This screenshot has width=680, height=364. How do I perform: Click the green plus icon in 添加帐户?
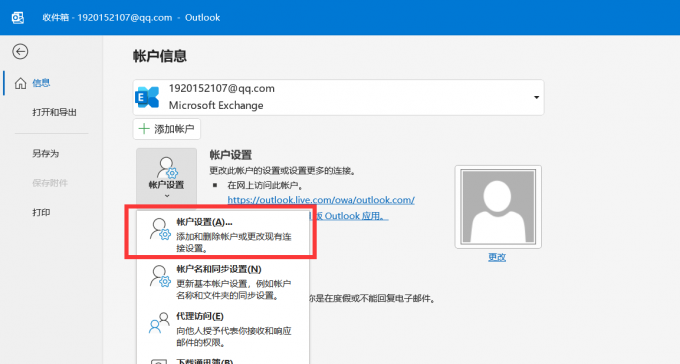(144, 129)
